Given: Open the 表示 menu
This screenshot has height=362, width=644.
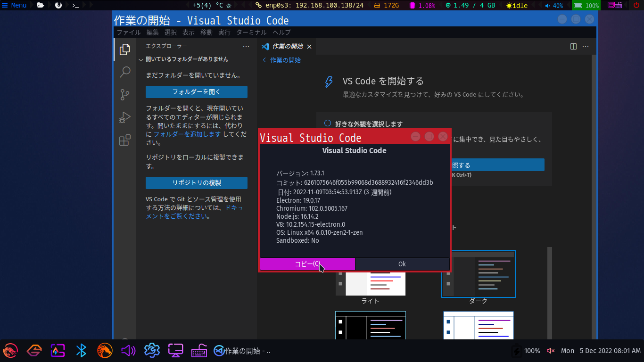Looking at the screenshot, I should (x=189, y=33).
